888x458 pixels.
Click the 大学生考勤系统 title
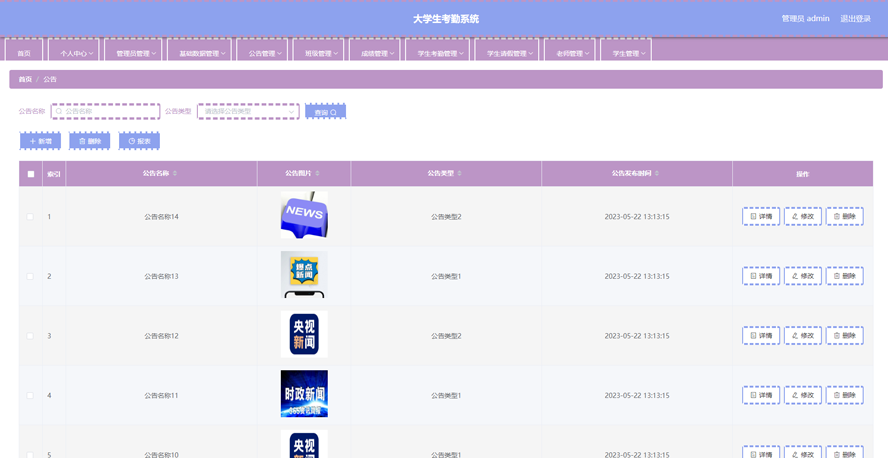446,19
